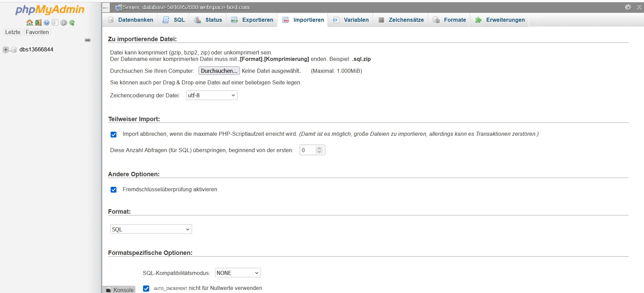Image resolution: width=644 pixels, height=293 pixels.
Task: Go to home via house icon
Action: pyautogui.click(x=30, y=22)
